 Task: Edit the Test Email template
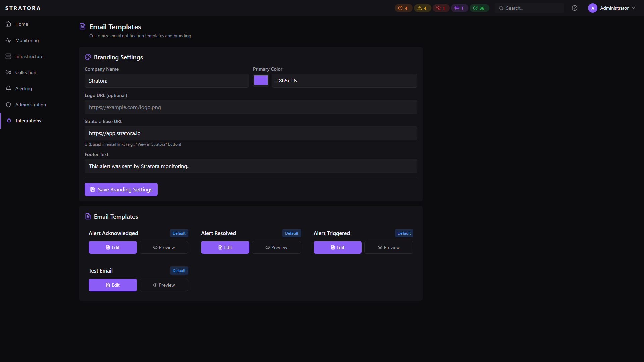point(113,285)
